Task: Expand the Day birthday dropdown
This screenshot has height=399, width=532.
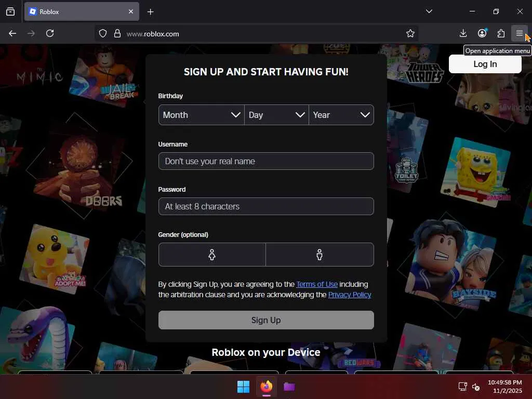Action: coord(276,115)
